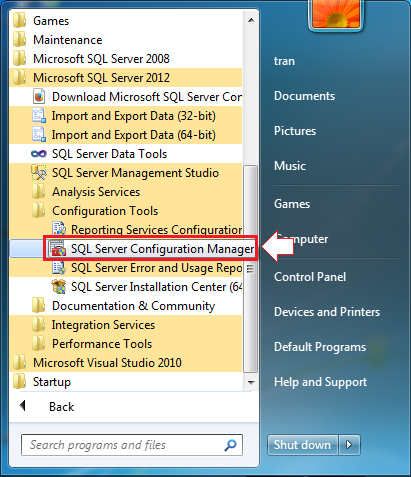Click the Import and Export Data (32-bit) icon

[x=39, y=116]
